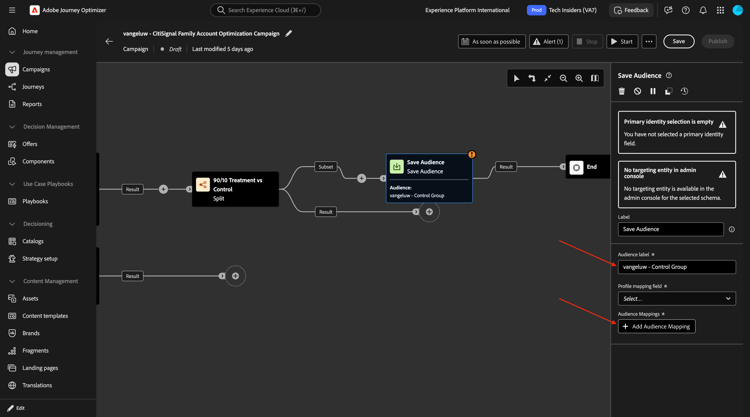The width and height of the screenshot is (750, 417).
Task: Open the notifications bell
Action: [x=703, y=10]
